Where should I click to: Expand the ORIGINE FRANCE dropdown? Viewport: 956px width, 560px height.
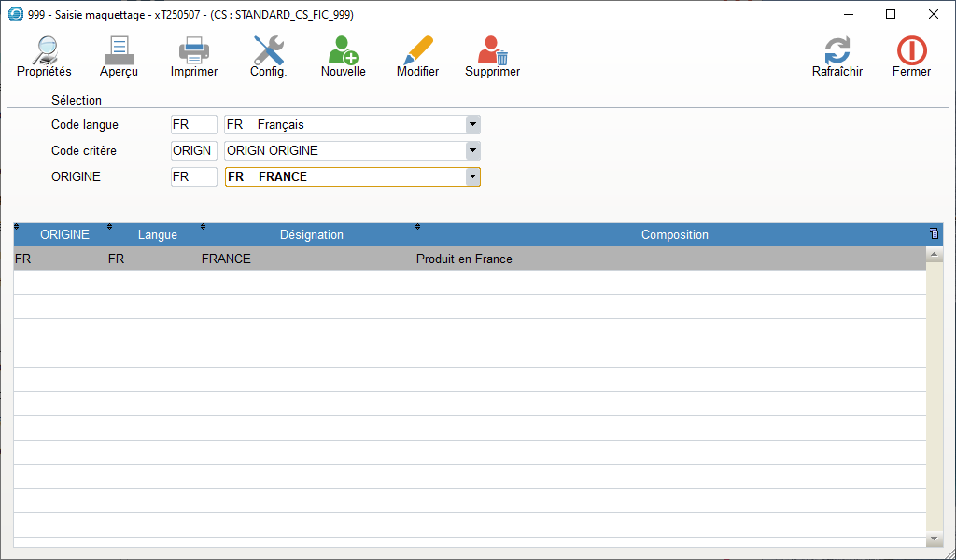(x=472, y=176)
